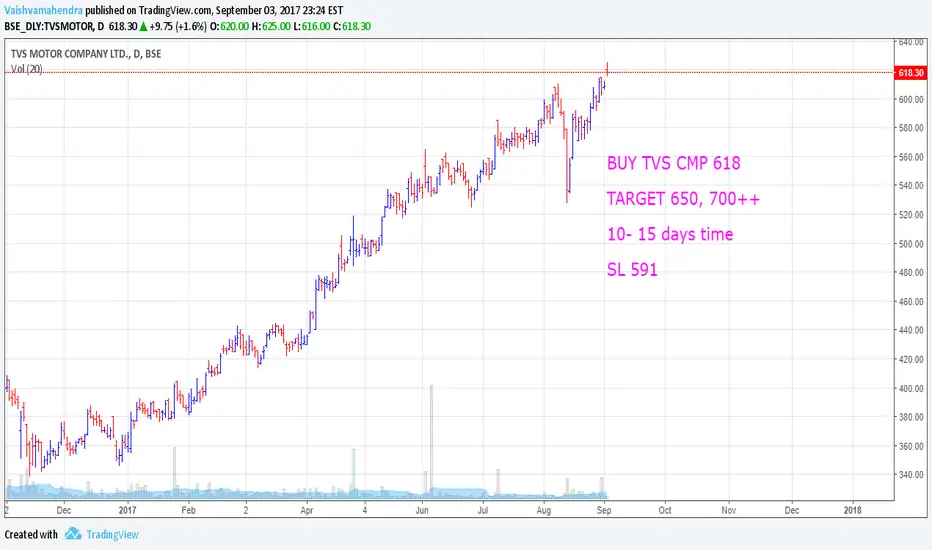Viewport: 932px width, 550px height.
Task: Click the tallest June volume bar
Action: pos(432,440)
